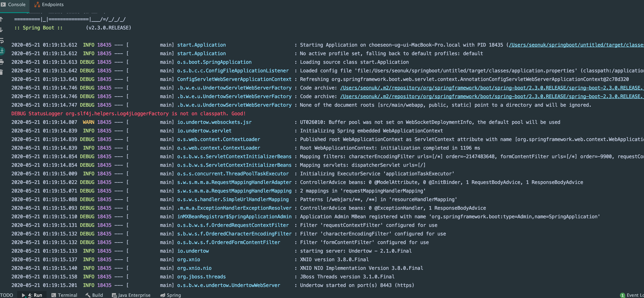Open the Endpoints tab

pyautogui.click(x=49, y=4)
